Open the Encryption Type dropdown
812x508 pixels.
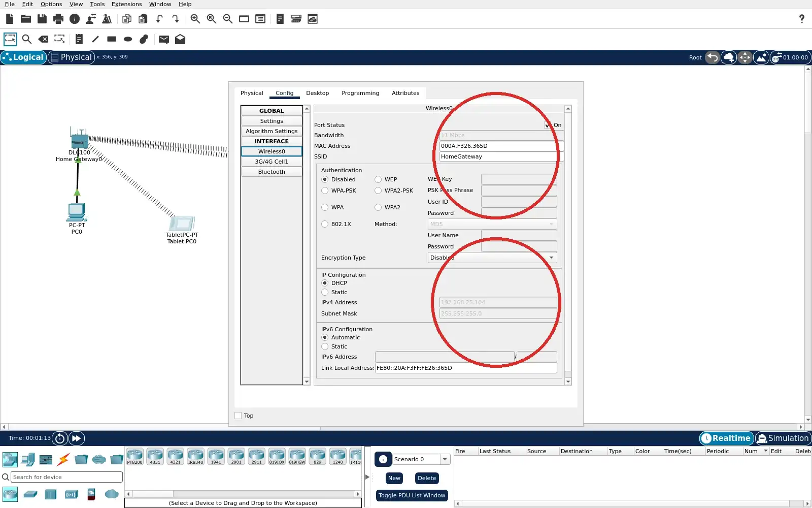click(x=492, y=258)
